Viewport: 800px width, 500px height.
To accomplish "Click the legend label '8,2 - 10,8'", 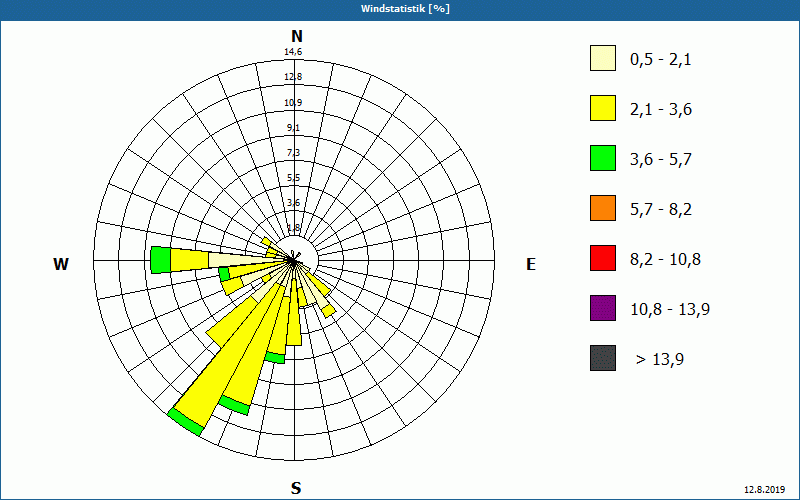I will pos(665,260).
